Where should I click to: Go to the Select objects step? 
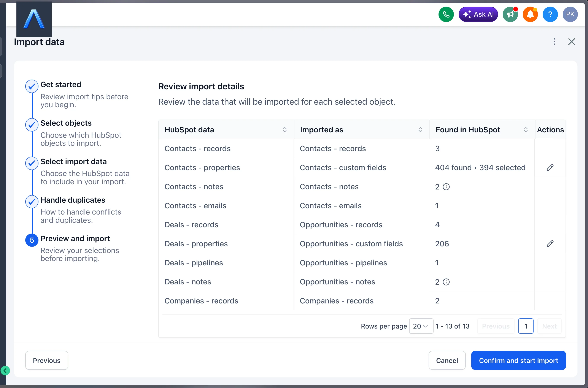click(x=66, y=123)
